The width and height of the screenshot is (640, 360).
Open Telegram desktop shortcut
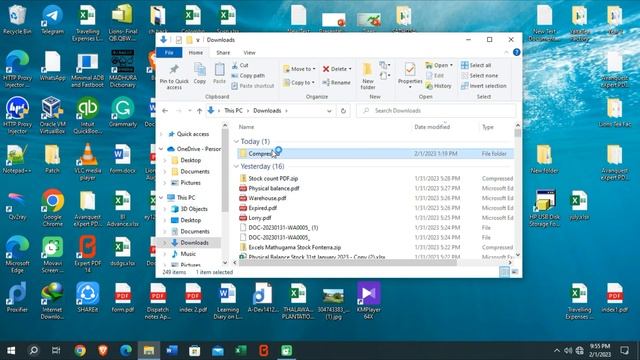pos(52,19)
